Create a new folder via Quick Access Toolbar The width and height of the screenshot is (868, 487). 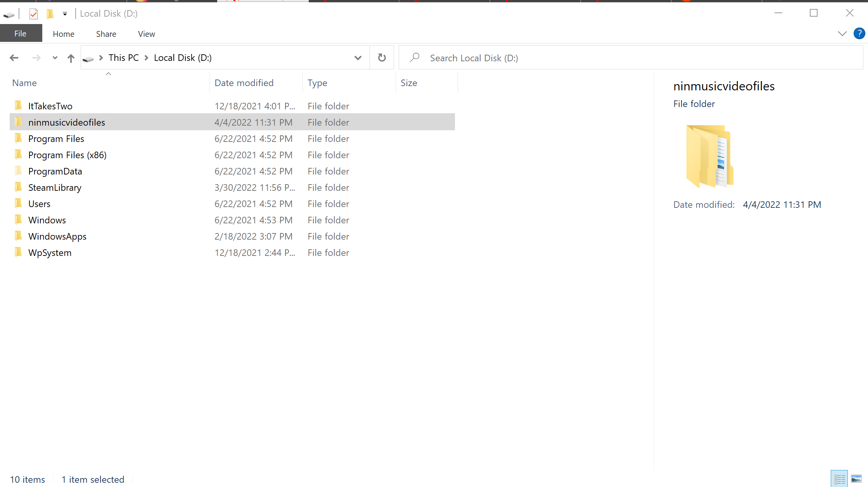click(x=50, y=14)
